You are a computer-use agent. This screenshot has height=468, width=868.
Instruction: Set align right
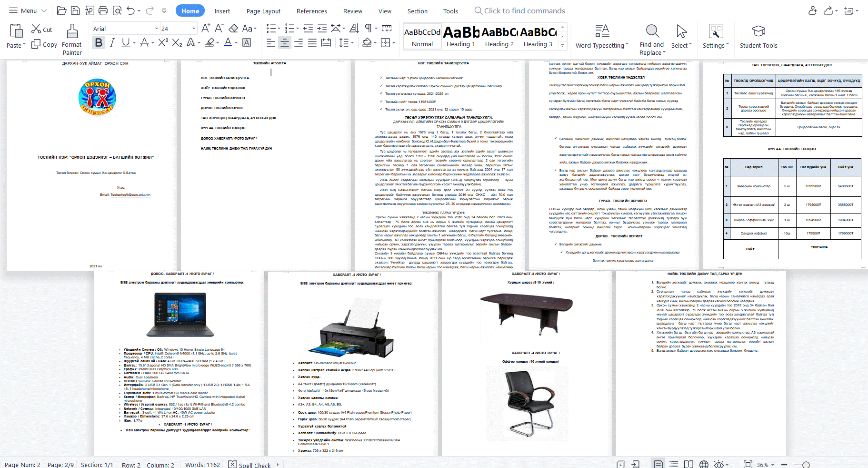tap(299, 42)
